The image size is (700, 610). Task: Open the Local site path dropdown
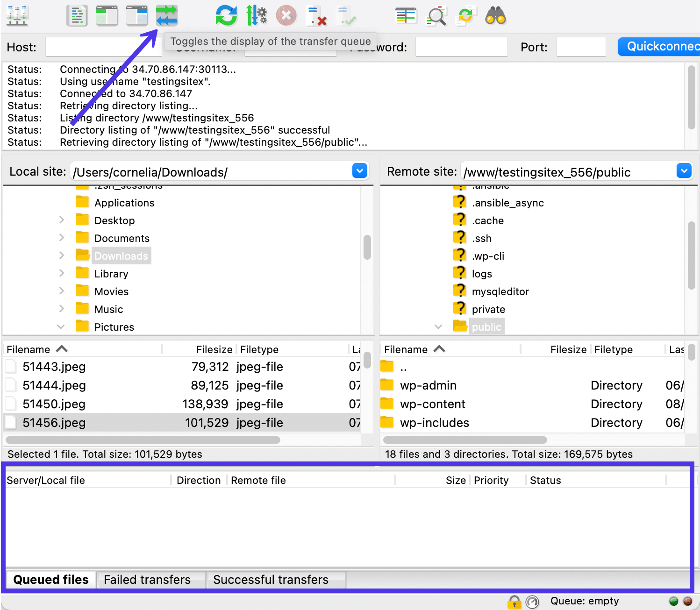359,171
